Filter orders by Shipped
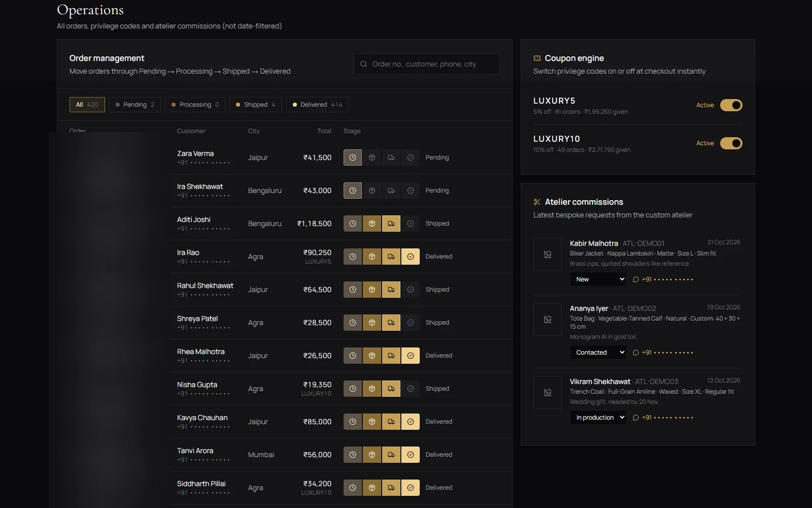 point(256,105)
